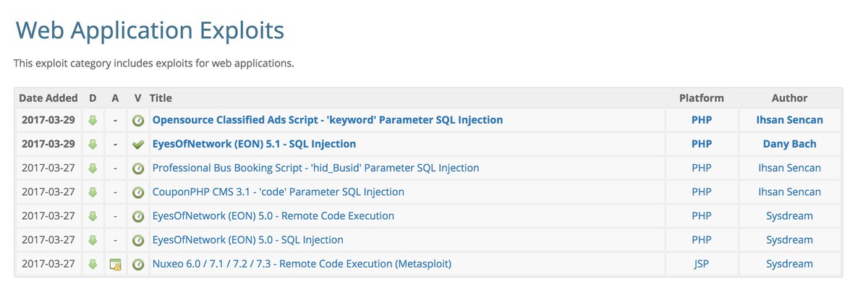Viewport: 868px width, 295px height.
Task: Click PHP platform for Opensource Classified Ads row
Action: click(x=702, y=120)
